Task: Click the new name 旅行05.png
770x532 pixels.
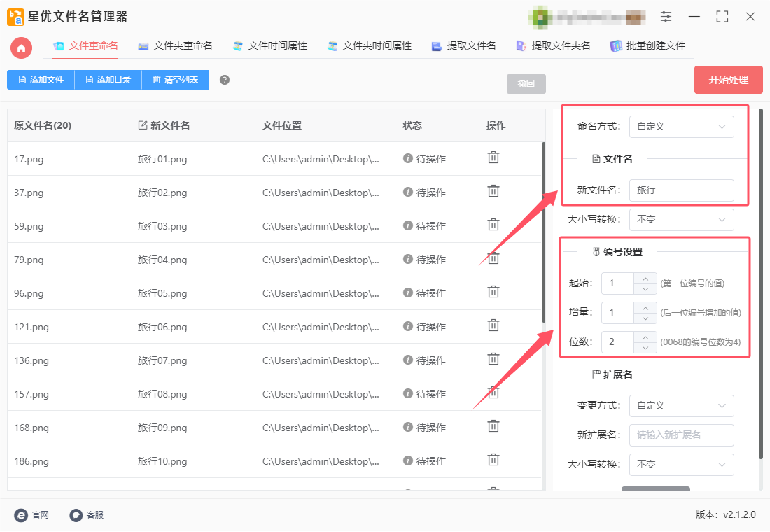Action: tap(162, 294)
